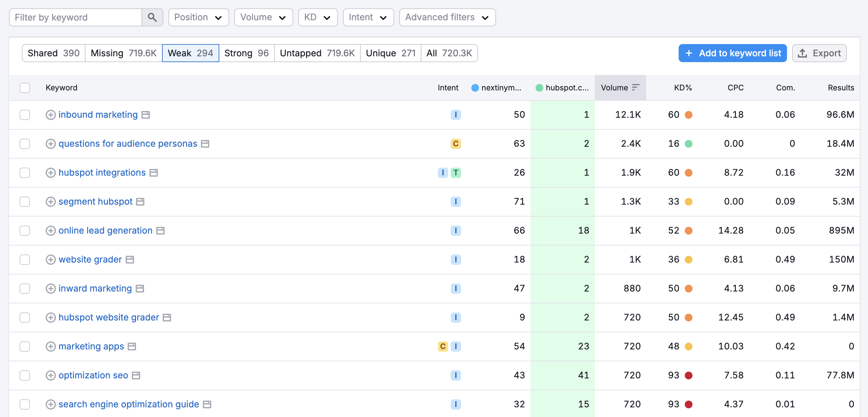Viewport: 868px width, 417px height.
Task: Click the T intent badge for hubspot integrations
Action: tap(456, 173)
